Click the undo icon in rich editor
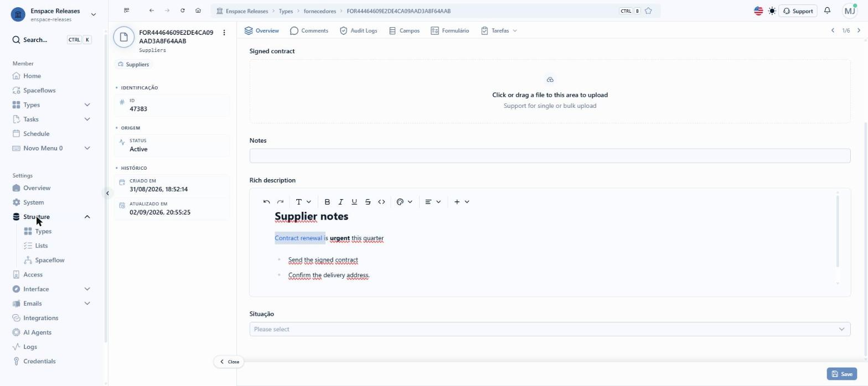 [267, 202]
